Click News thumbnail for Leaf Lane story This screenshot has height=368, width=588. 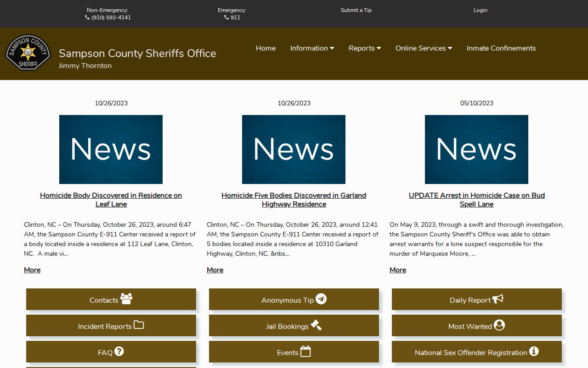pos(111,149)
